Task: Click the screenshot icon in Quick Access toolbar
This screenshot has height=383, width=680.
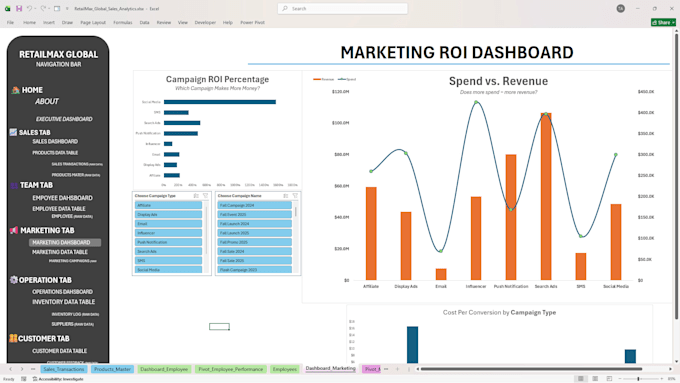Action: (57, 8)
